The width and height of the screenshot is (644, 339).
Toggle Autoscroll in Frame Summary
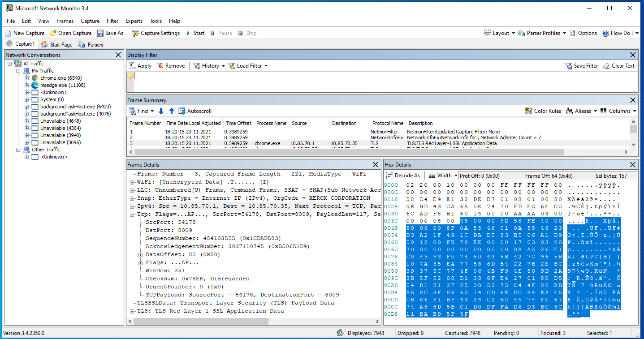195,111
